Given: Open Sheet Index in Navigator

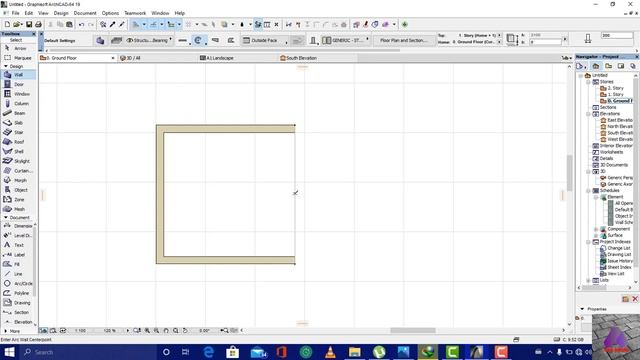Looking at the screenshot, I should [x=616, y=267].
